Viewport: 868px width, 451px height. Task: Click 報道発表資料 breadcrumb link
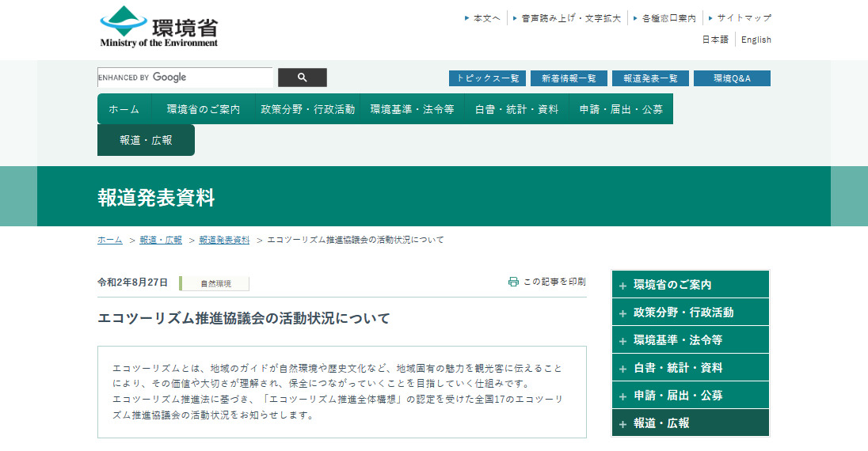(224, 240)
